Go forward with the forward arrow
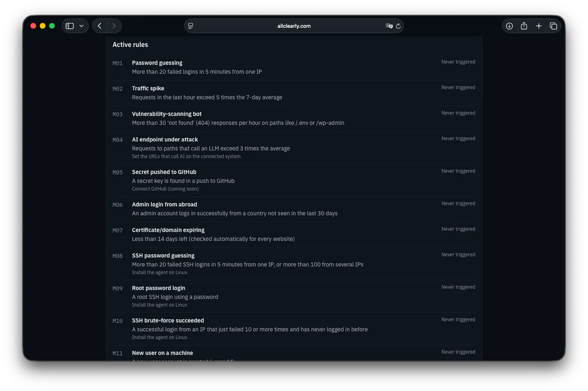This screenshot has height=391, width=588. pyautogui.click(x=114, y=26)
